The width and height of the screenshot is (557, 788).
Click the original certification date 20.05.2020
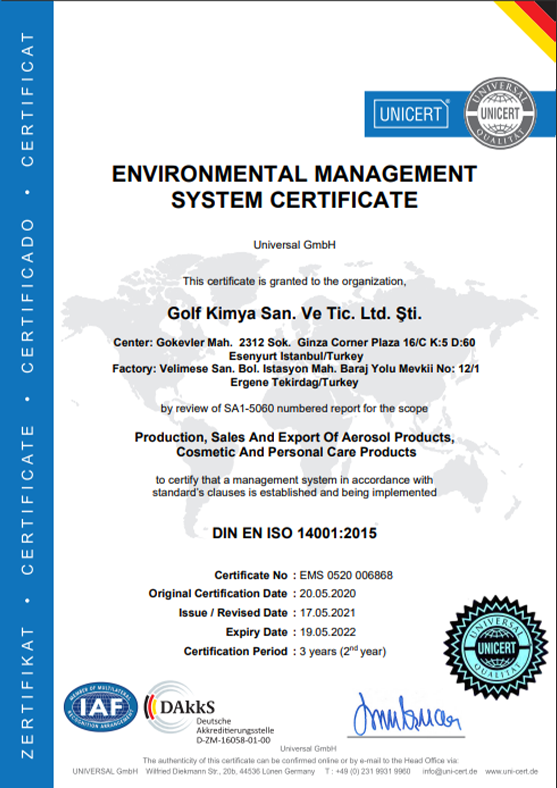point(328,594)
